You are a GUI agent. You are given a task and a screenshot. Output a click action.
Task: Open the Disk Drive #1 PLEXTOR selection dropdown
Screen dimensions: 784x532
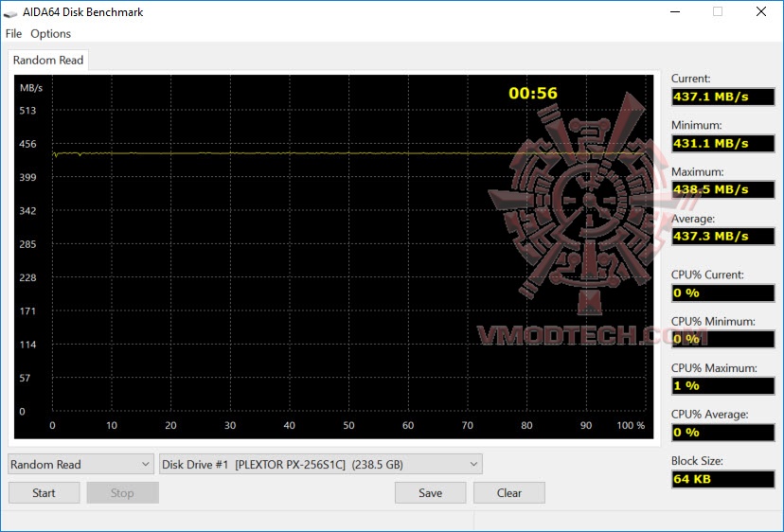tap(320, 465)
